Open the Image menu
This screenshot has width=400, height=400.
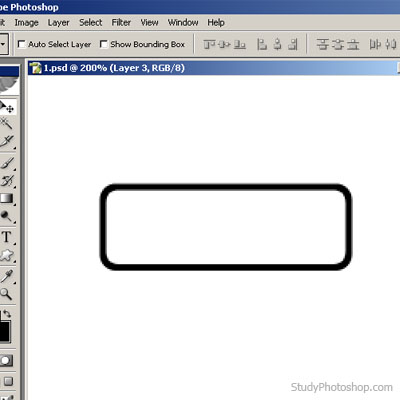coord(26,23)
